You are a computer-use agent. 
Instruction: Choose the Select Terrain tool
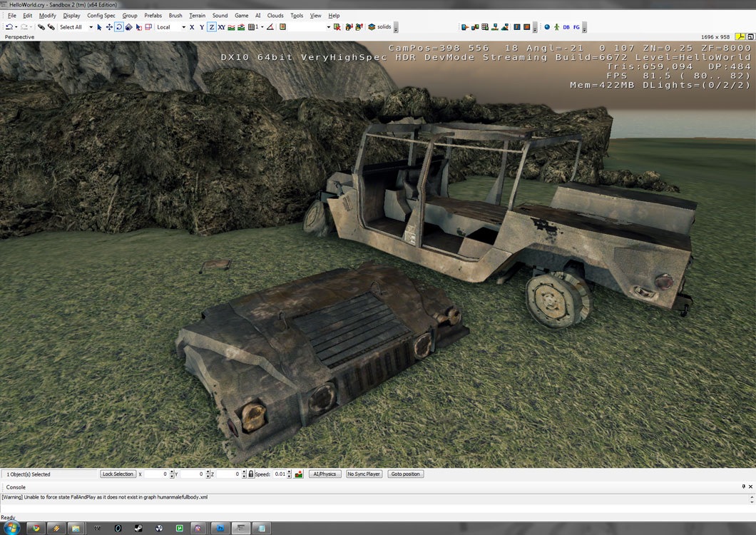pos(138,27)
